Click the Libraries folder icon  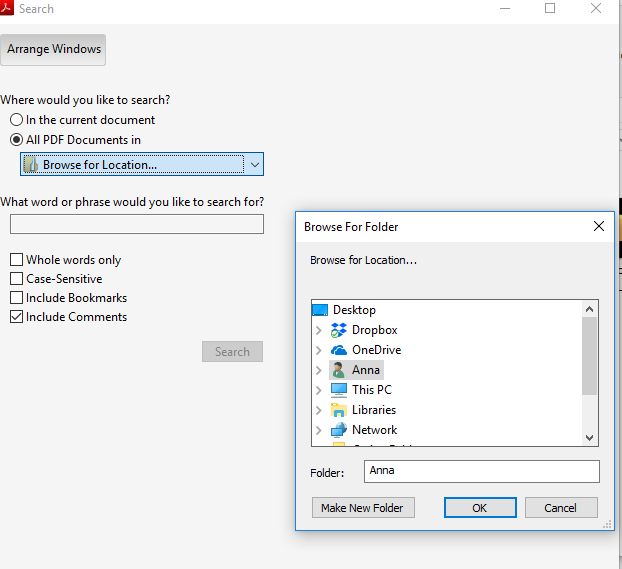pyautogui.click(x=338, y=410)
